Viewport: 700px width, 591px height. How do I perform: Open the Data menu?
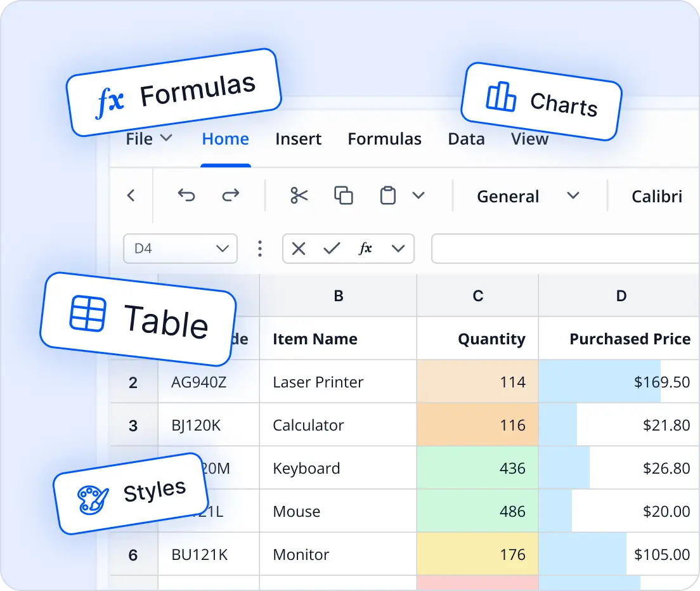click(x=466, y=139)
